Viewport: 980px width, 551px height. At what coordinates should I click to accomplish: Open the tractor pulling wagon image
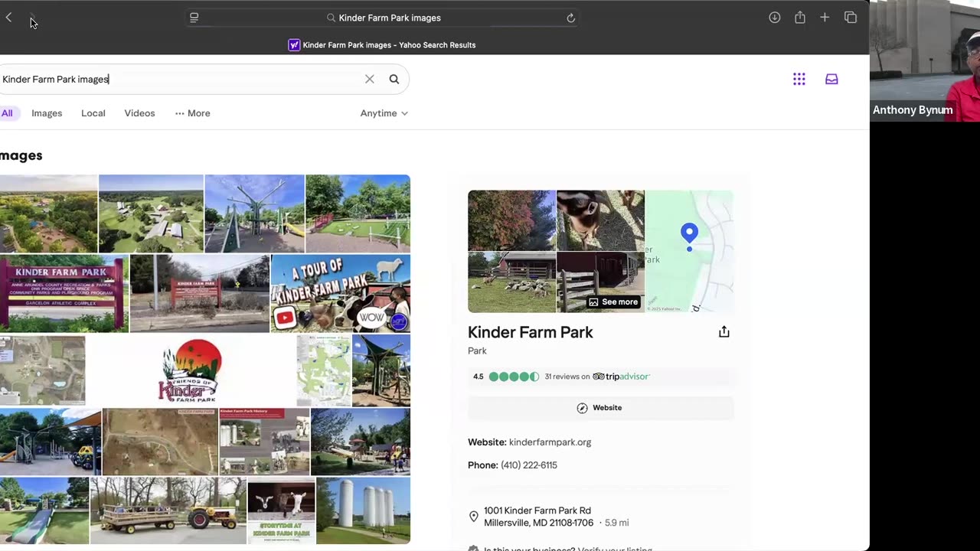coord(168,510)
